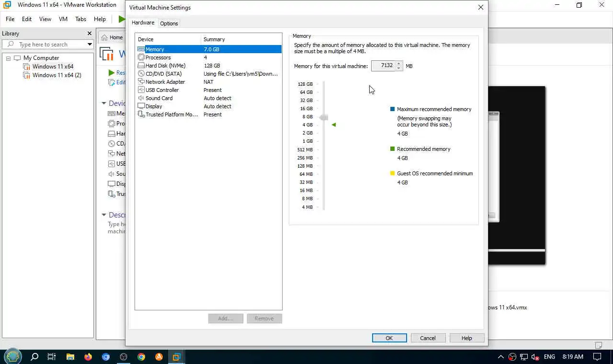
Task: Click the Home tab house icon
Action: click(104, 37)
